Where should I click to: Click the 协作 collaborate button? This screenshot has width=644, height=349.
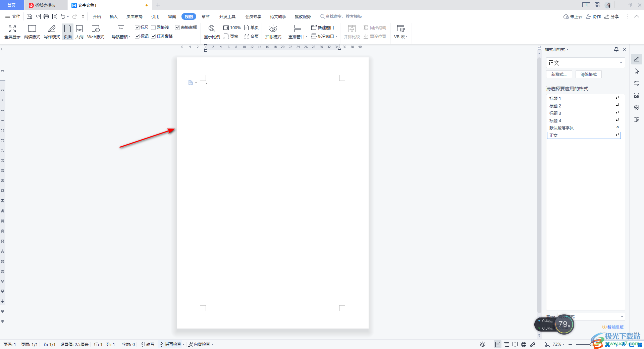pos(594,16)
